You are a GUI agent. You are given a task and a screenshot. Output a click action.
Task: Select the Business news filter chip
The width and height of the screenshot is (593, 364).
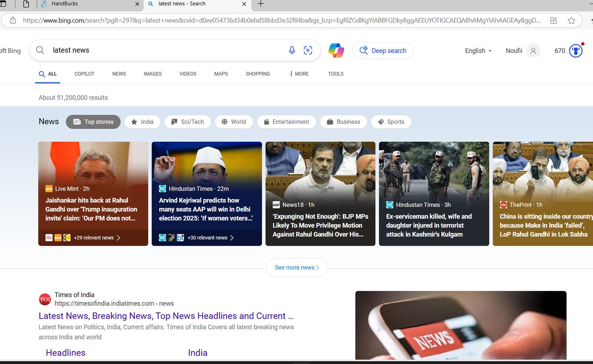(x=344, y=122)
